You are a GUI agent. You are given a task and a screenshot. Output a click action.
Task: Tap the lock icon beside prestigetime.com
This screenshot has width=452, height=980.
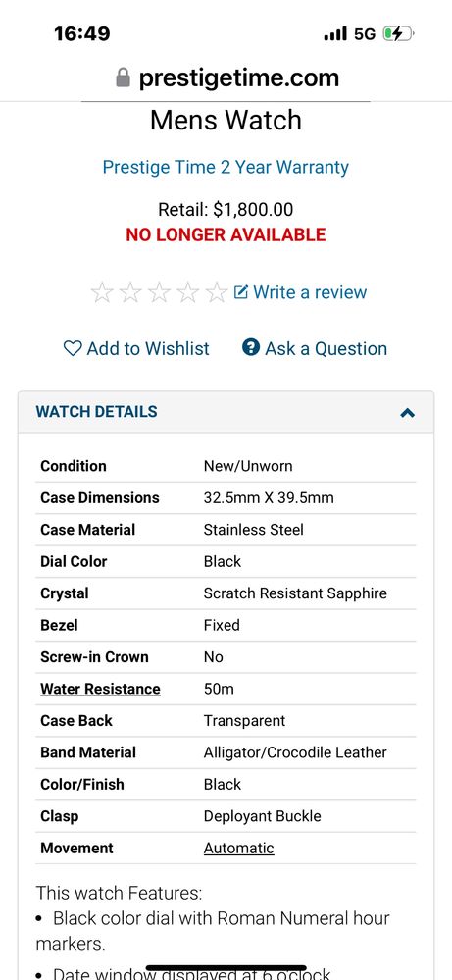pos(123,77)
